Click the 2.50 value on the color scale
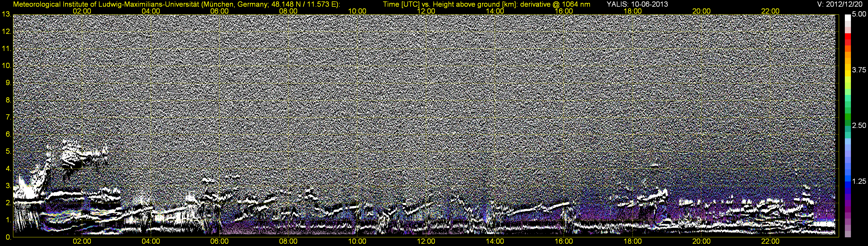Screen dimensions: 868x246 [859, 126]
